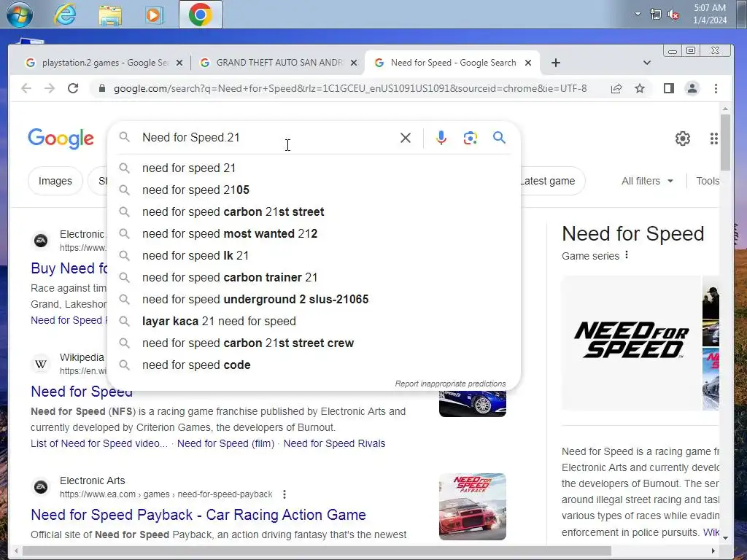747x560 pixels.
Task: Choose suggestion carbon trainer 21
Action: pos(314,278)
